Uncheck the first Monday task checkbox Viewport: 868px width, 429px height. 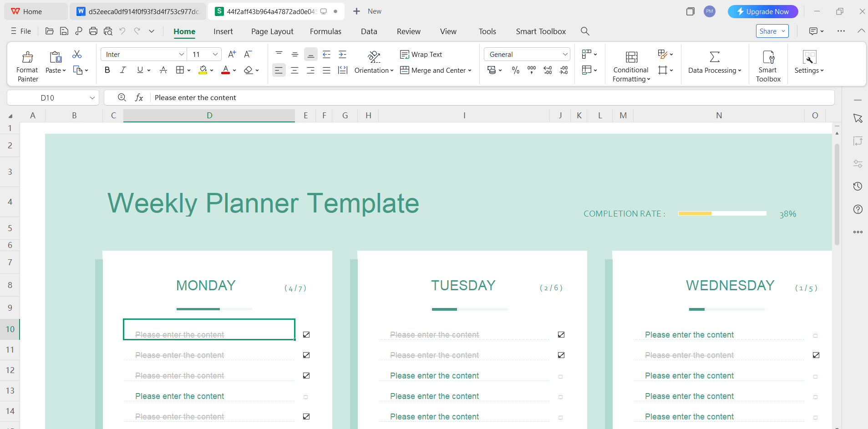point(306,335)
